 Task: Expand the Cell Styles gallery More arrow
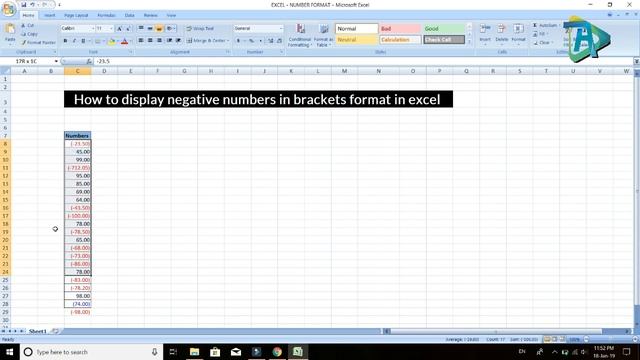pyautogui.click(x=469, y=42)
